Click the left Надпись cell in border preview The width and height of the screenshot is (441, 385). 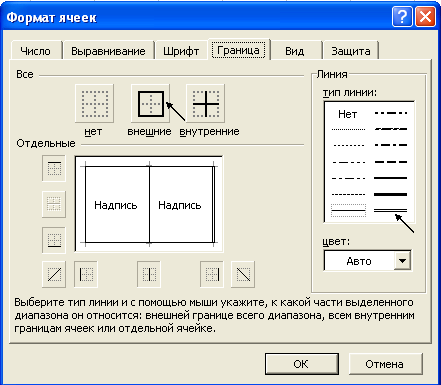pyautogui.click(x=117, y=204)
